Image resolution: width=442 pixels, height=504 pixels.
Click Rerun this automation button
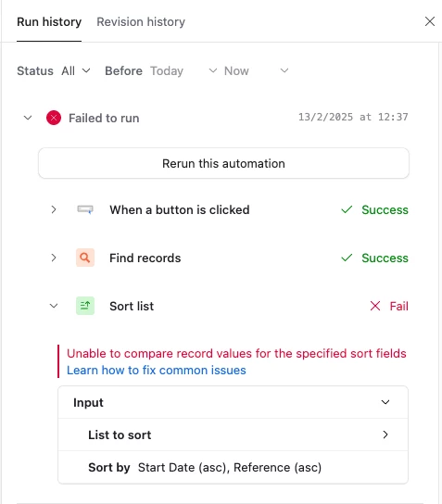pos(223,163)
